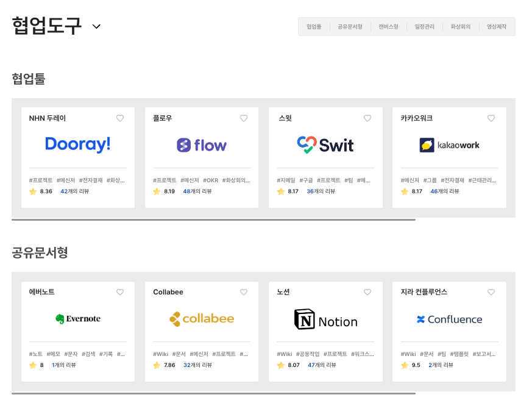Toggle heart on 지라 컨플루언스 card
Screen dimensions: 532x403
[x=491, y=293]
